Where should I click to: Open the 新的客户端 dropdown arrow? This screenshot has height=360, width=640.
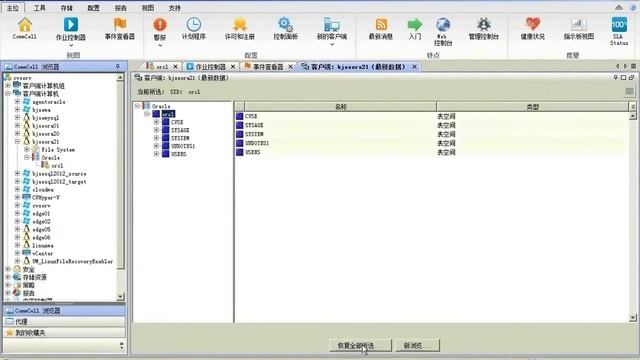pos(331,44)
